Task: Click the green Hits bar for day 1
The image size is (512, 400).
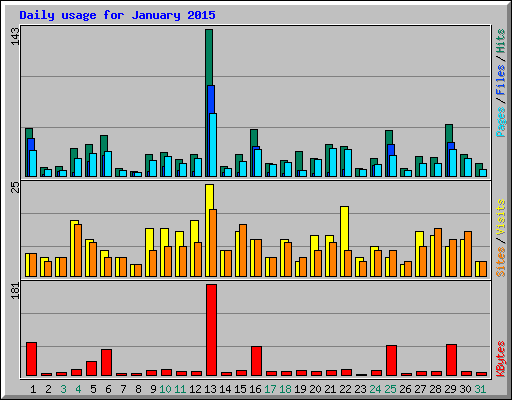Action: point(29,133)
